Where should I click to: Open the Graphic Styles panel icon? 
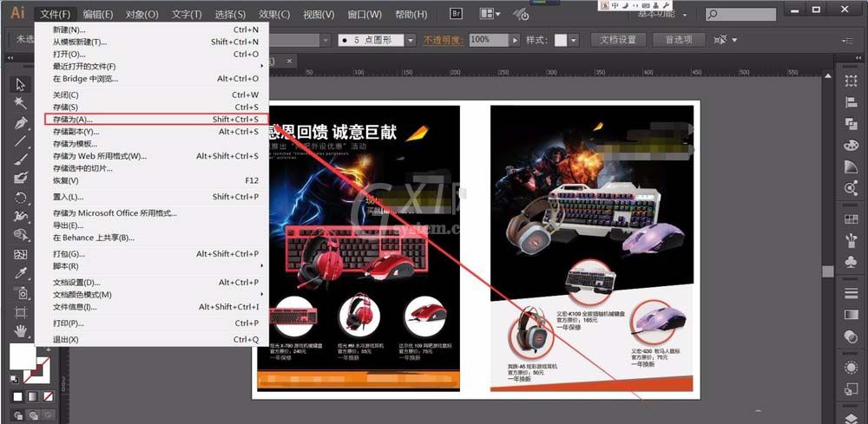(x=851, y=389)
